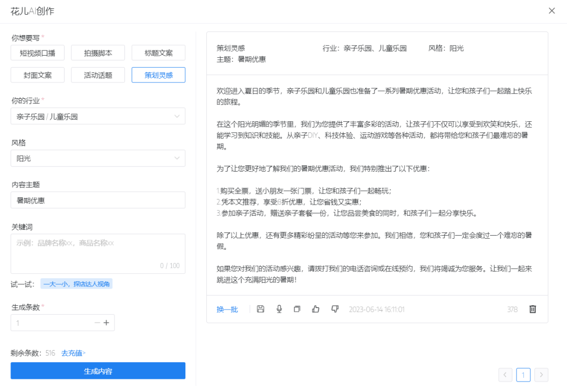Select 封面文案 content type
Viewport: 567px width, 392px height.
pyautogui.click(x=38, y=75)
